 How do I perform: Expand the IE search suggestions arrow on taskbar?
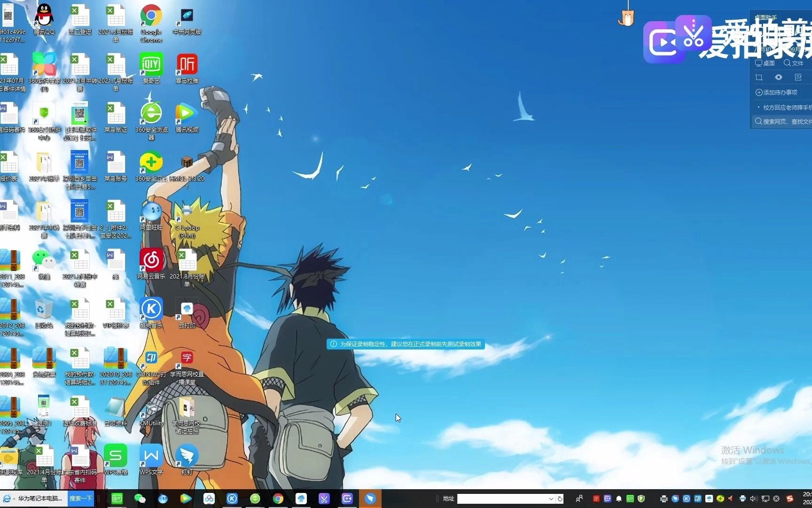point(14,499)
